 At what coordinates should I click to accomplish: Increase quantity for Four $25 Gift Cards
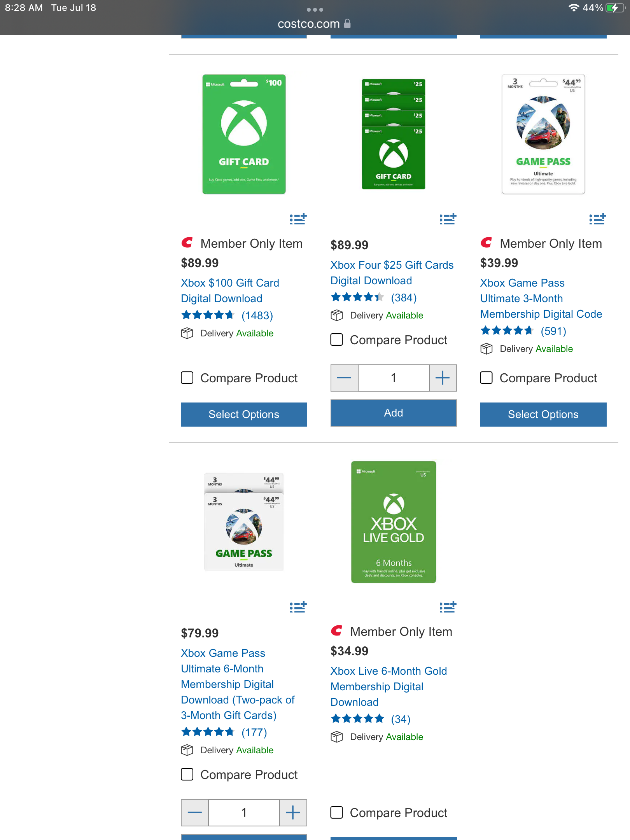point(443,378)
